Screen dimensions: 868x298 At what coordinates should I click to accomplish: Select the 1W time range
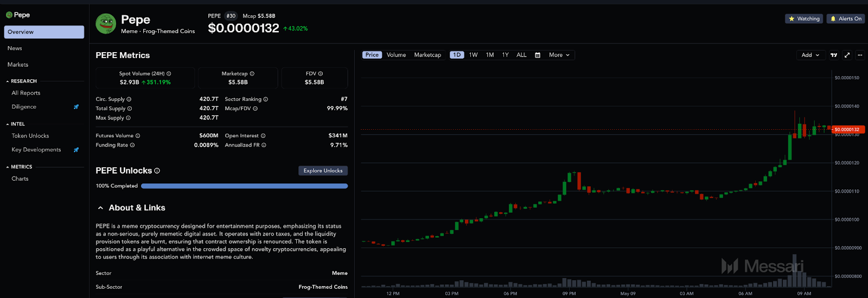tap(473, 55)
